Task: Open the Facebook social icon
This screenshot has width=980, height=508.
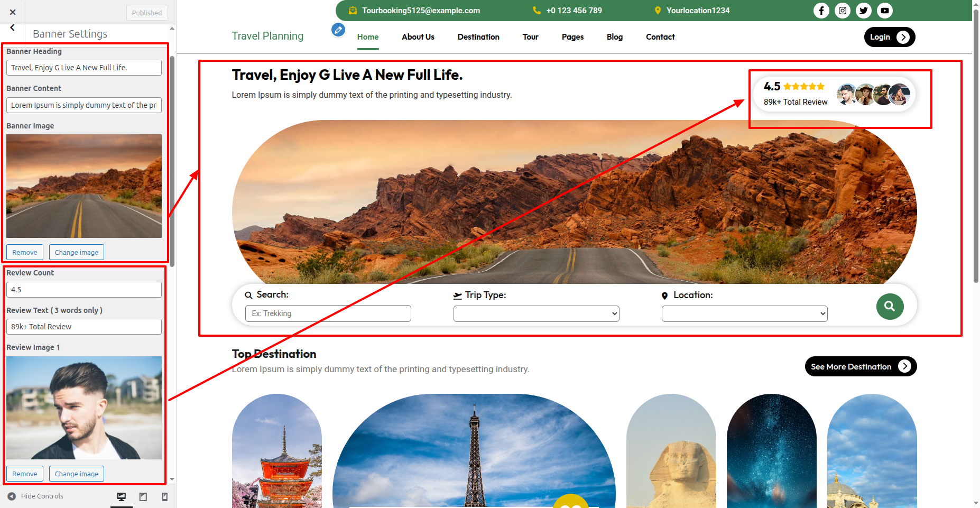Action: click(x=821, y=11)
